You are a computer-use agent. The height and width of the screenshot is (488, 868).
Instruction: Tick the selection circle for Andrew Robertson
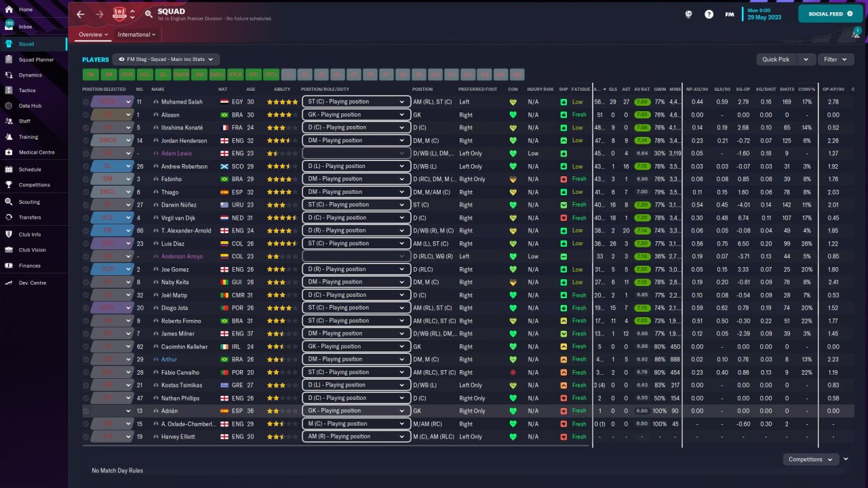tap(86, 167)
